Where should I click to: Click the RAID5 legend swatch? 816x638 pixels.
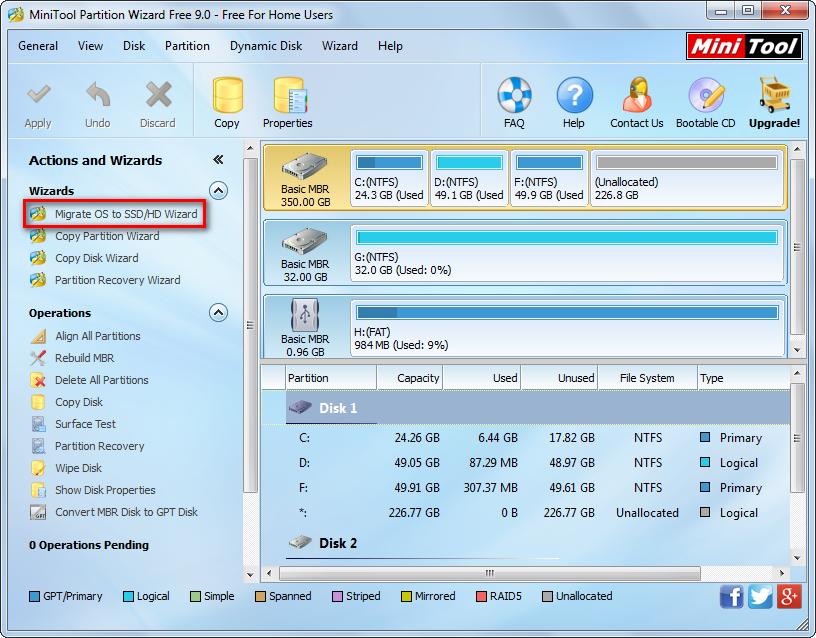coord(481,596)
